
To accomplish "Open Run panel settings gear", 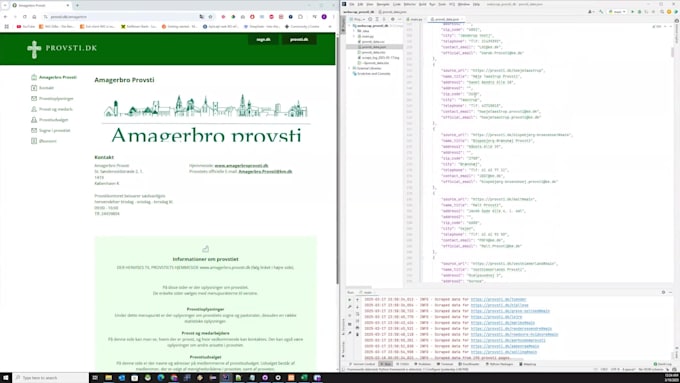I will [664, 292].
